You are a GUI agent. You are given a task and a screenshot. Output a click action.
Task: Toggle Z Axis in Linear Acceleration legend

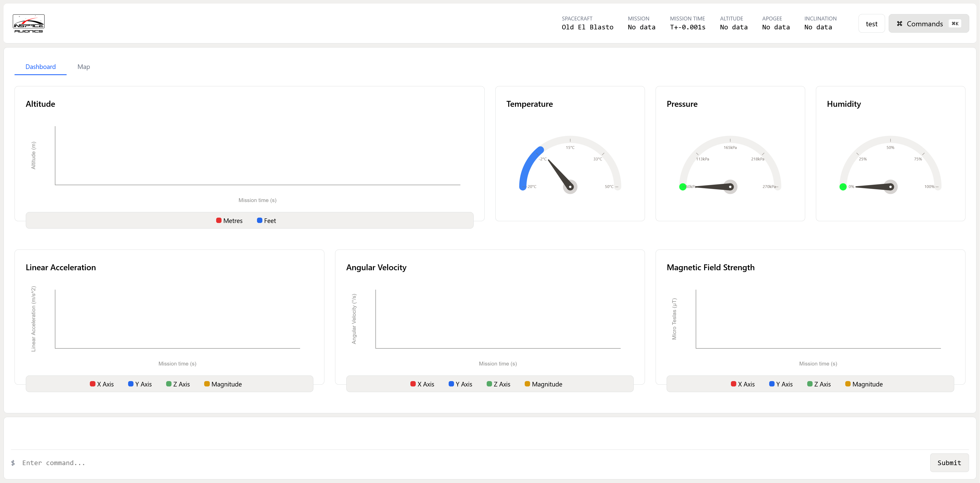178,384
